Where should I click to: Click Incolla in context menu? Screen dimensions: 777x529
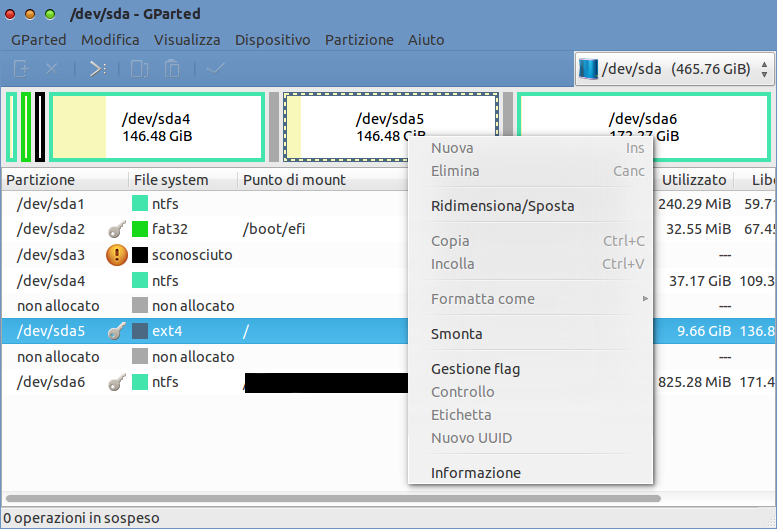point(530,264)
